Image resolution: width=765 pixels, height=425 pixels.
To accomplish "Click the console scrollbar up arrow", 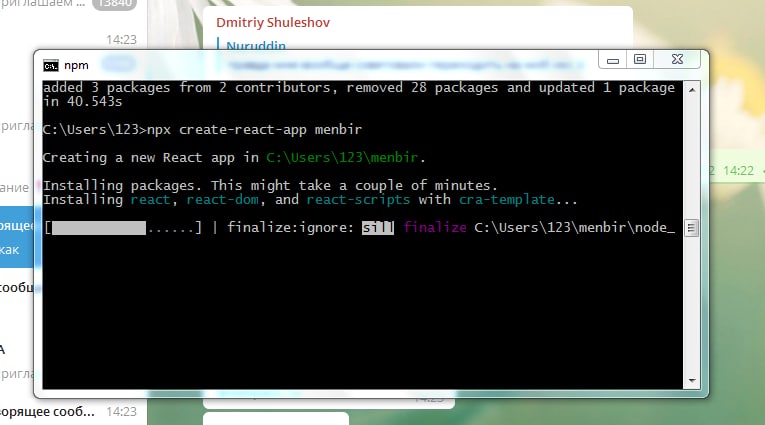I will (x=692, y=90).
